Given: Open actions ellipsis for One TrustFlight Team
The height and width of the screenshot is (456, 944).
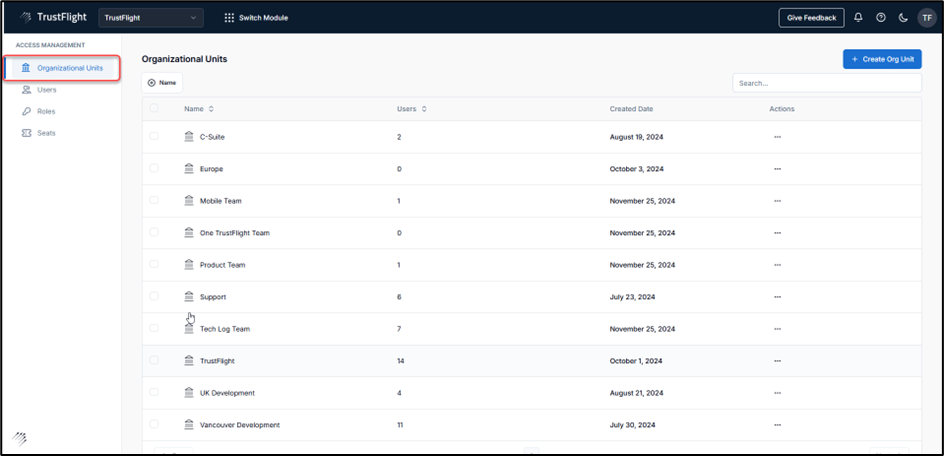Looking at the screenshot, I should [x=777, y=233].
